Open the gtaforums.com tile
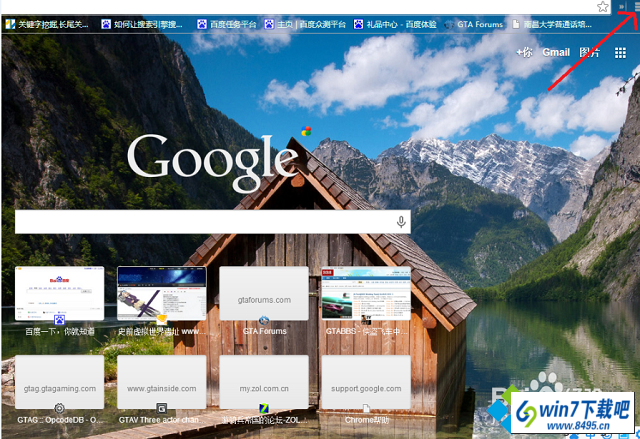The height and width of the screenshot is (439, 640). tap(264, 293)
